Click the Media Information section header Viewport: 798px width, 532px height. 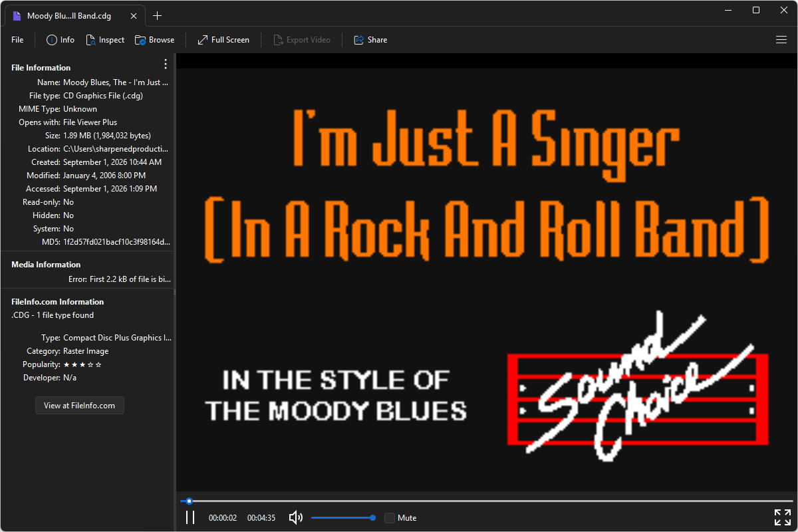click(46, 265)
